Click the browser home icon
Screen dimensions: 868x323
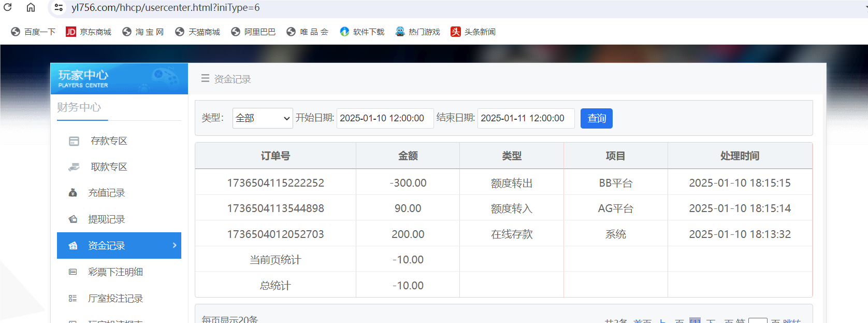click(31, 7)
